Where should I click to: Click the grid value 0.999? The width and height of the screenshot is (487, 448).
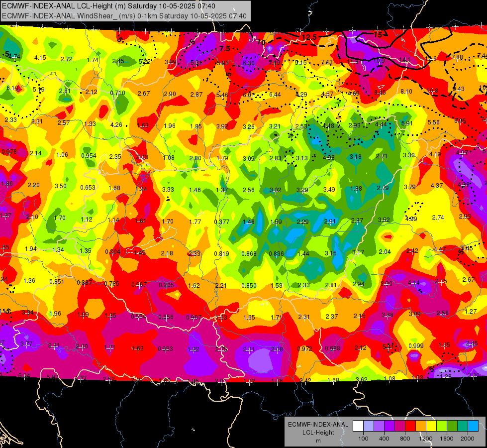pyautogui.click(x=416, y=346)
